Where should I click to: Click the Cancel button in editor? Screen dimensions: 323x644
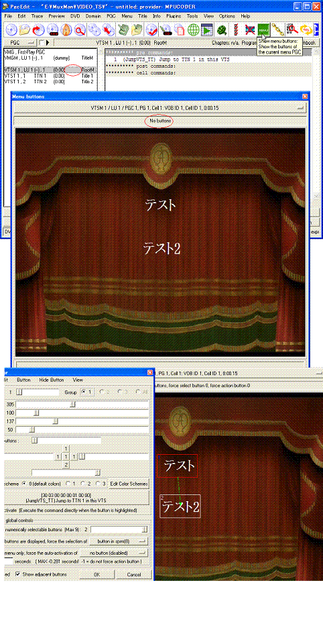134,575
